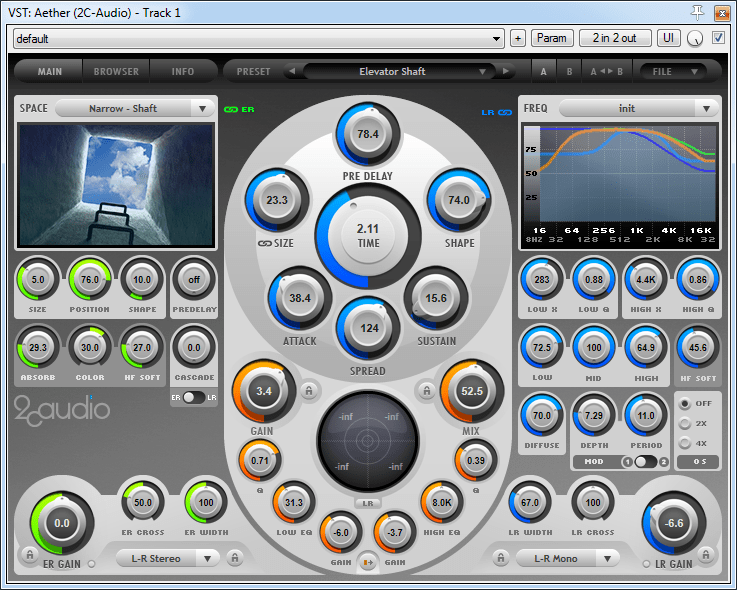Select the A comparison slot
This screenshot has height=590, width=737.
pyautogui.click(x=544, y=71)
